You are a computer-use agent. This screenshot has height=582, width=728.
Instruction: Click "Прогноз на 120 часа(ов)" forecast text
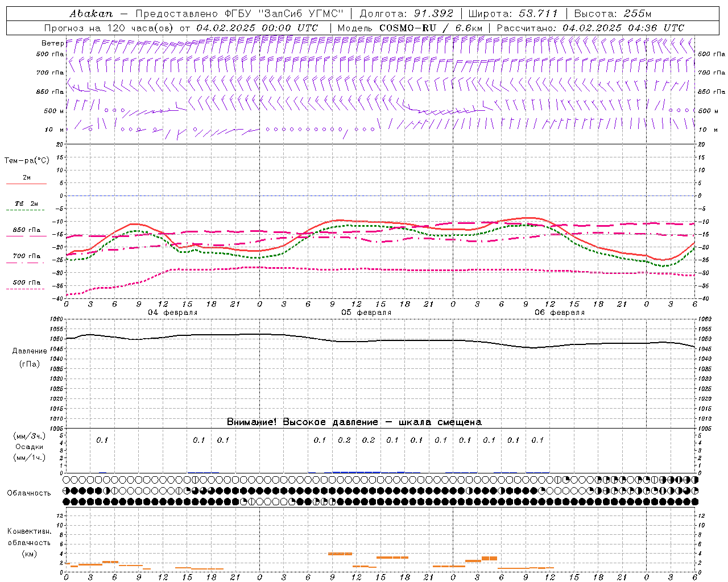[109, 28]
